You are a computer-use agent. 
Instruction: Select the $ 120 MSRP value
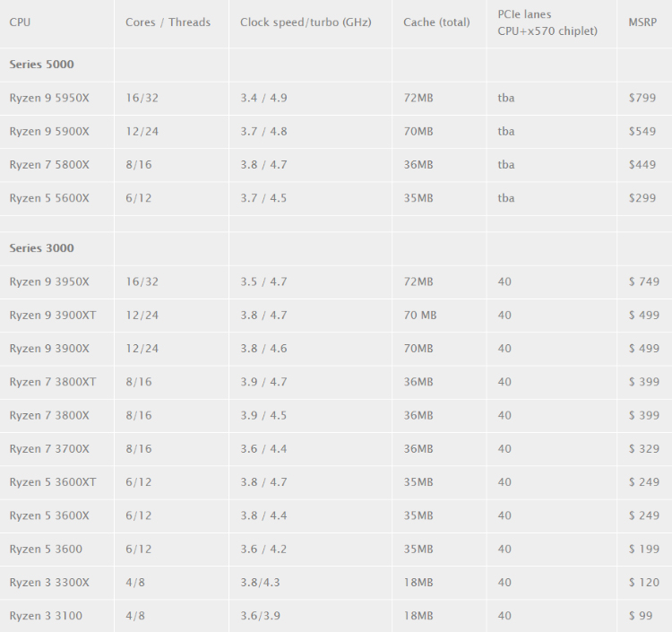643,583
